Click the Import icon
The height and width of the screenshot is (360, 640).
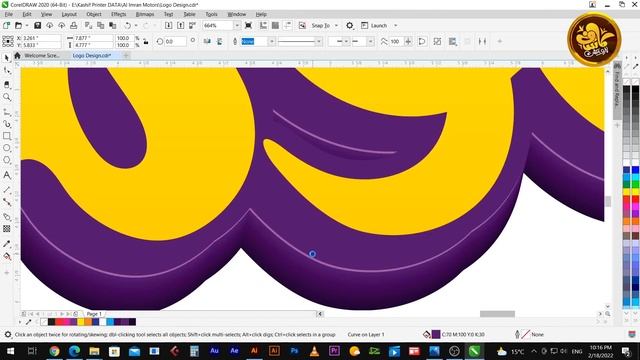[169, 25]
